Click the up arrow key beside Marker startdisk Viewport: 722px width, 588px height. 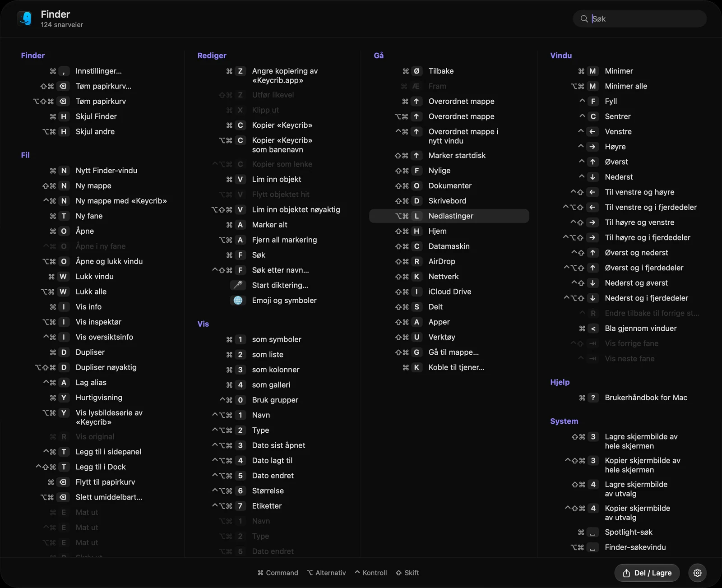click(x=417, y=155)
